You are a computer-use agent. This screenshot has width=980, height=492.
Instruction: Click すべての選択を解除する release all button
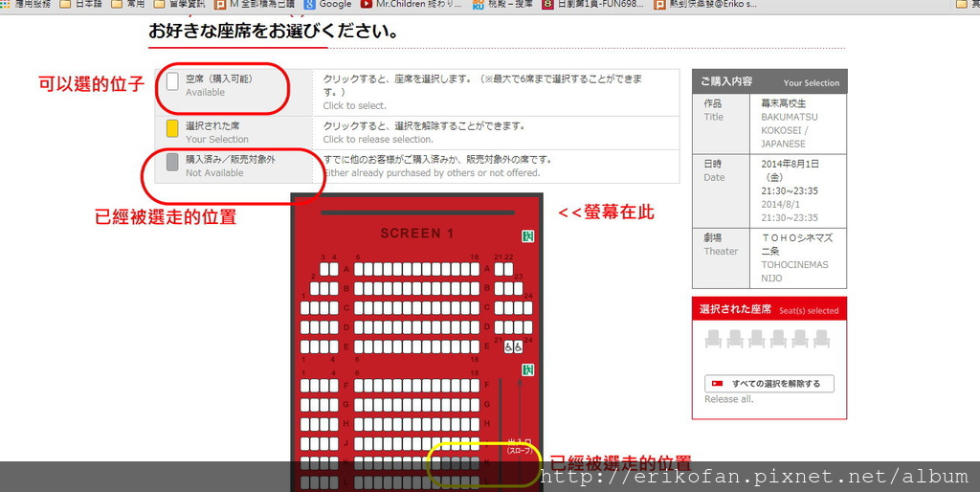point(769,383)
